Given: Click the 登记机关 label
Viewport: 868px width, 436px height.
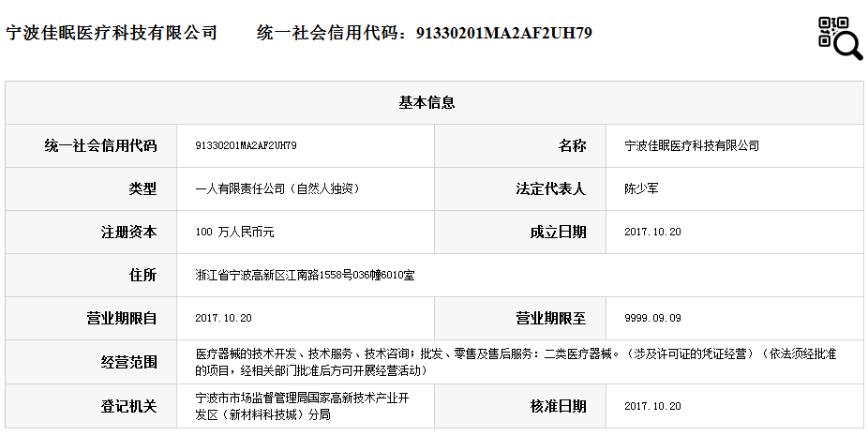Looking at the screenshot, I should coord(129,406).
